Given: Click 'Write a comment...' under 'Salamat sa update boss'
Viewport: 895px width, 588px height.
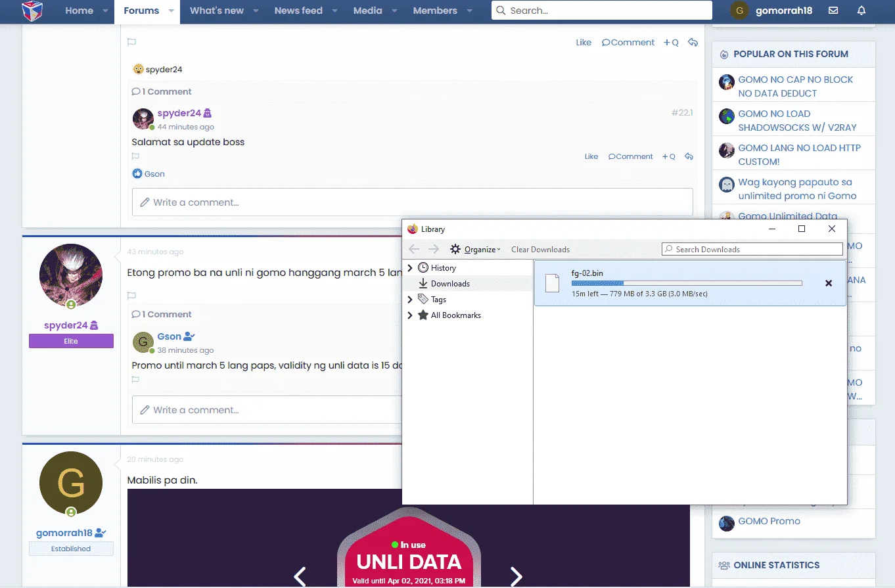Looking at the screenshot, I should 413,202.
